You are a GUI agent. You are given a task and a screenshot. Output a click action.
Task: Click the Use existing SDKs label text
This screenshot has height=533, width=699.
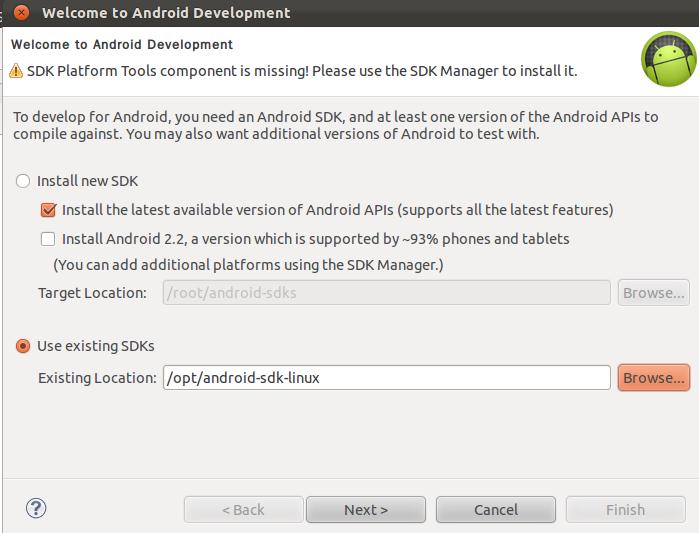(96, 346)
